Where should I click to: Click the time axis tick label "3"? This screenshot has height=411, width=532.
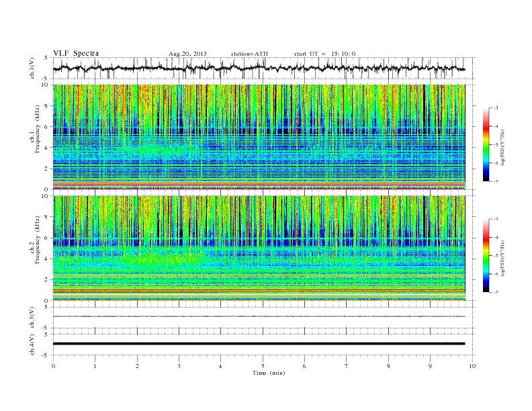pyautogui.click(x=179, y=366)
